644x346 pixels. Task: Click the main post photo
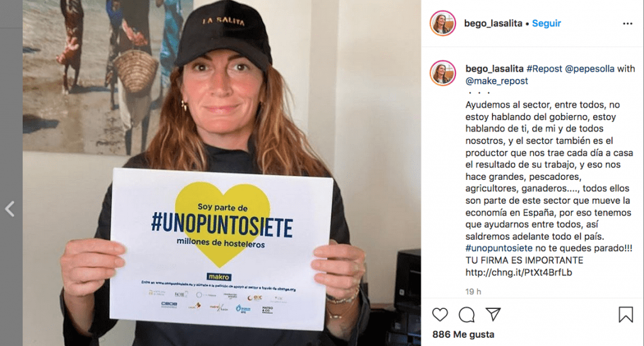222,173
